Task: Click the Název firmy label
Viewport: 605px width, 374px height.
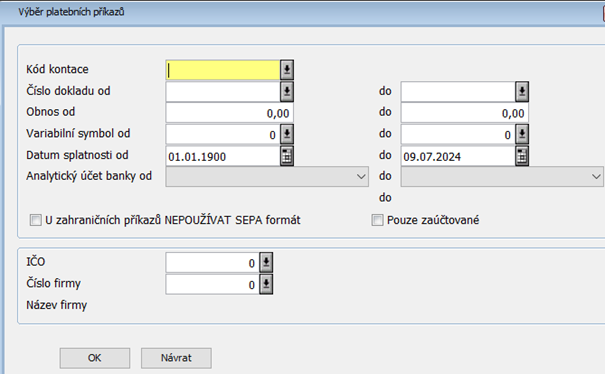Action: pyautogui.click(x=57, y=305)
